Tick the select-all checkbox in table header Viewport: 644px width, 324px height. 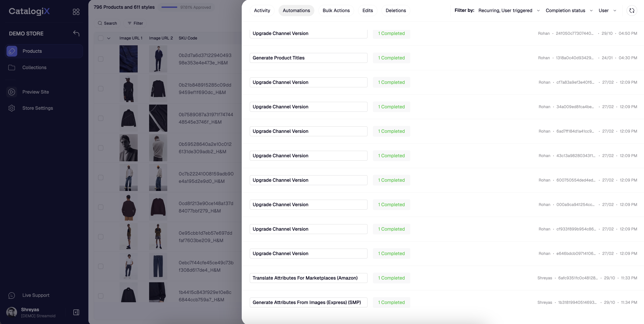[100, 38]
